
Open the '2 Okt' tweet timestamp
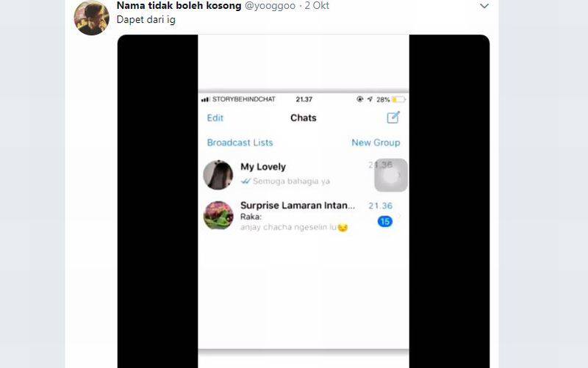[317, 6]
